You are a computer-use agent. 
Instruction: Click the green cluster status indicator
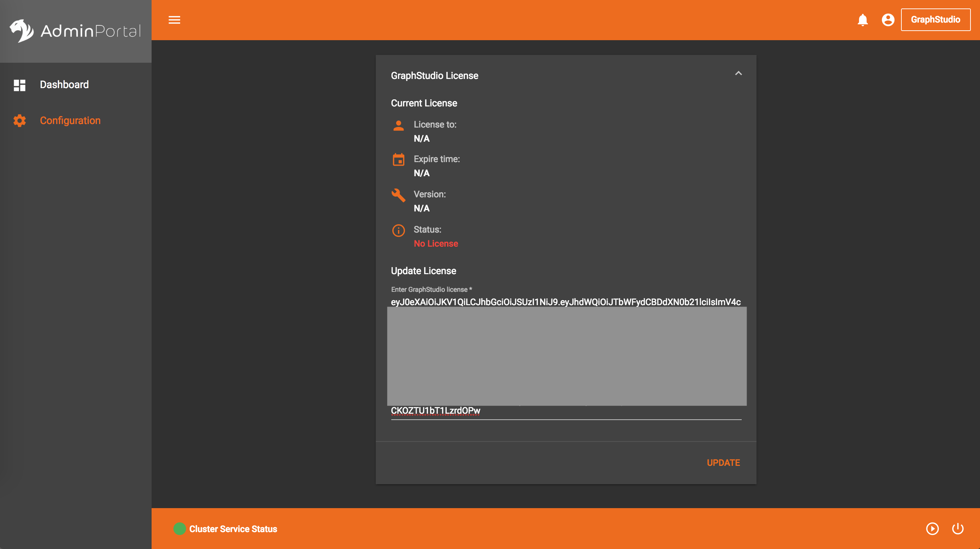pyautogui.click(x=179, y=529)
